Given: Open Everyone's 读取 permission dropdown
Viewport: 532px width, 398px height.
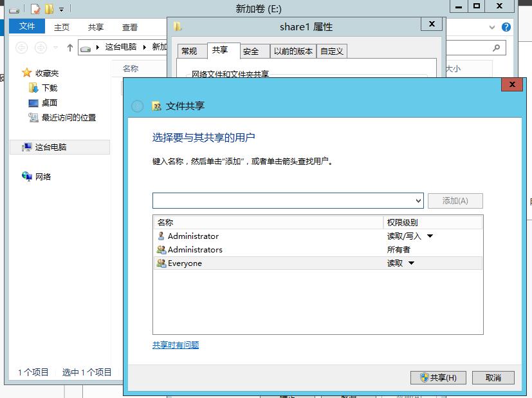Looking at the screenshot, I should (410, 263).
